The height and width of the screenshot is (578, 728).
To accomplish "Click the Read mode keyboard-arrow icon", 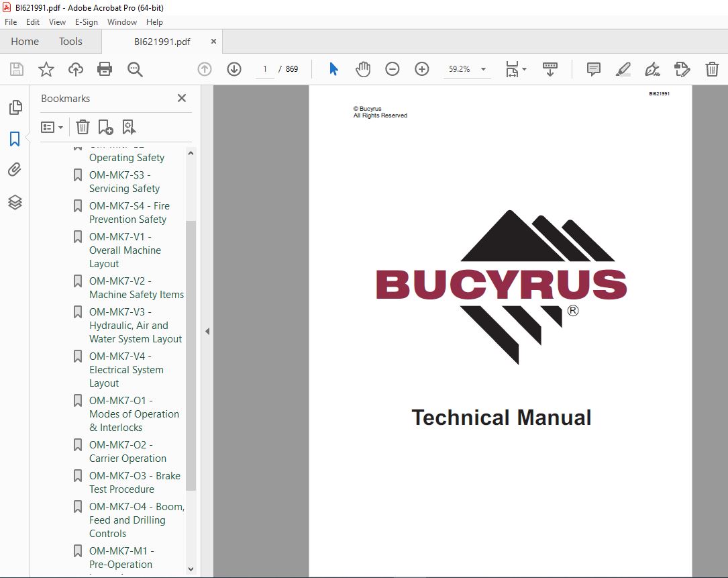I will coord(550,69).
